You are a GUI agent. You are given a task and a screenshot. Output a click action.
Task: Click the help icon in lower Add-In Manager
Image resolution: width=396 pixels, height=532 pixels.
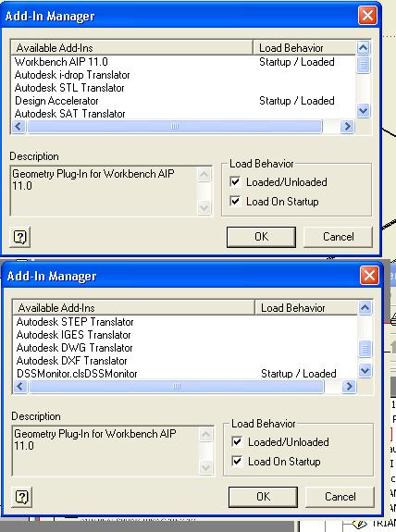coord(21,497)
